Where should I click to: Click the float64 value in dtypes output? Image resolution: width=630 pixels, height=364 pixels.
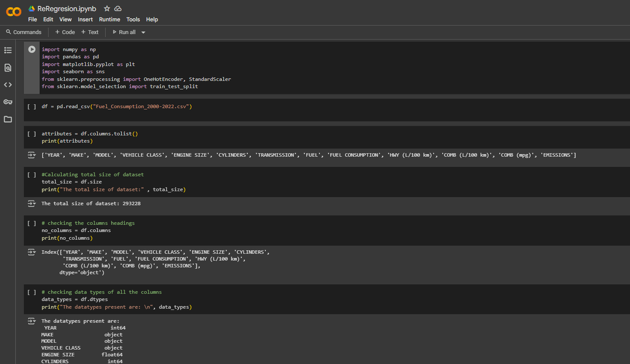point(112,355)
